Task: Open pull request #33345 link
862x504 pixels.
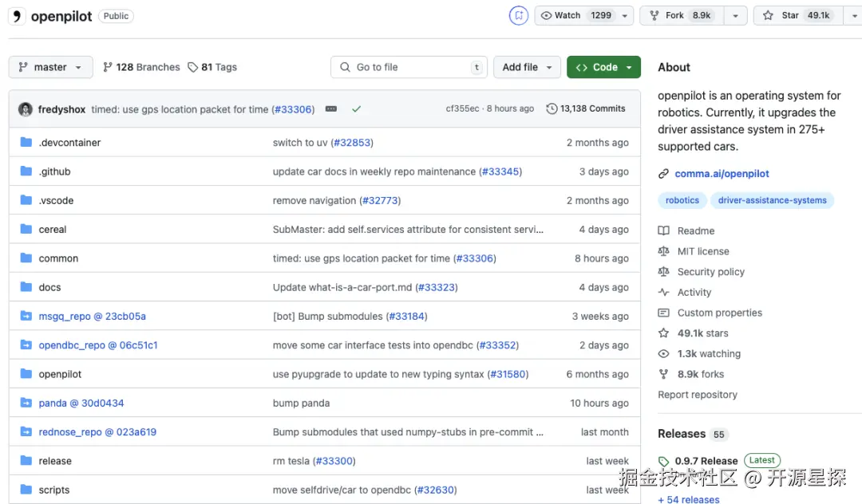Action: 500,171
